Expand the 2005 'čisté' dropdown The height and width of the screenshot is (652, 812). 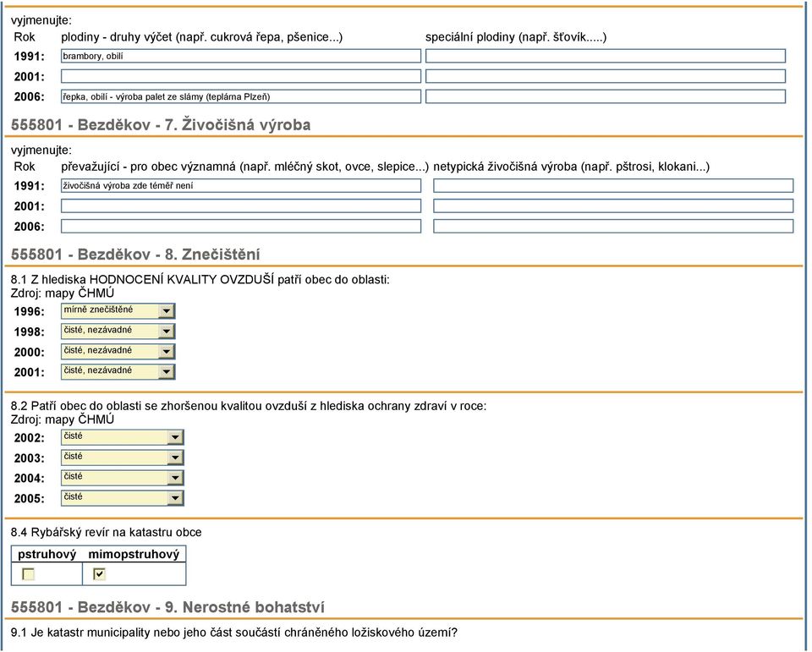pos(122,498)
